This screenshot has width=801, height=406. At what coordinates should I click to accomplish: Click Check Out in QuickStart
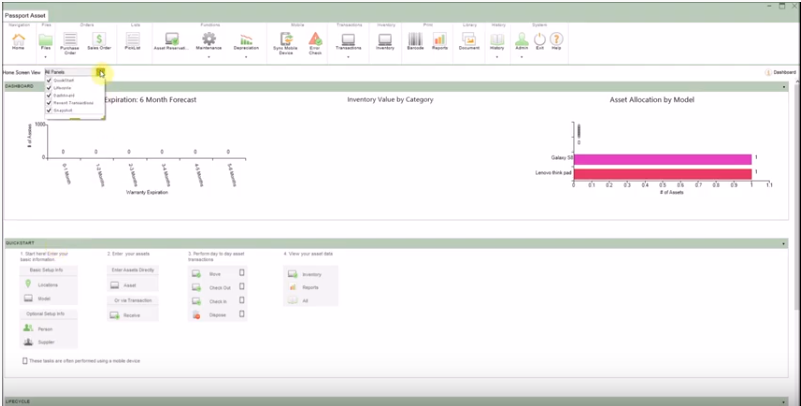click(x=211, y=288)
